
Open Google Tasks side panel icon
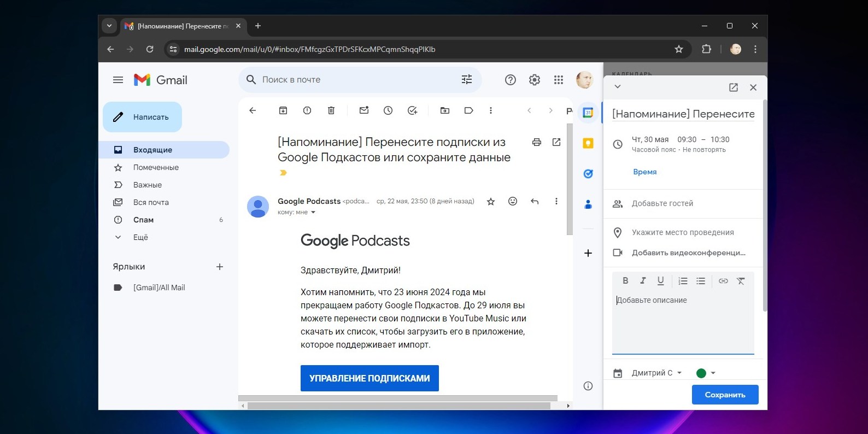(x=588, y=174)
